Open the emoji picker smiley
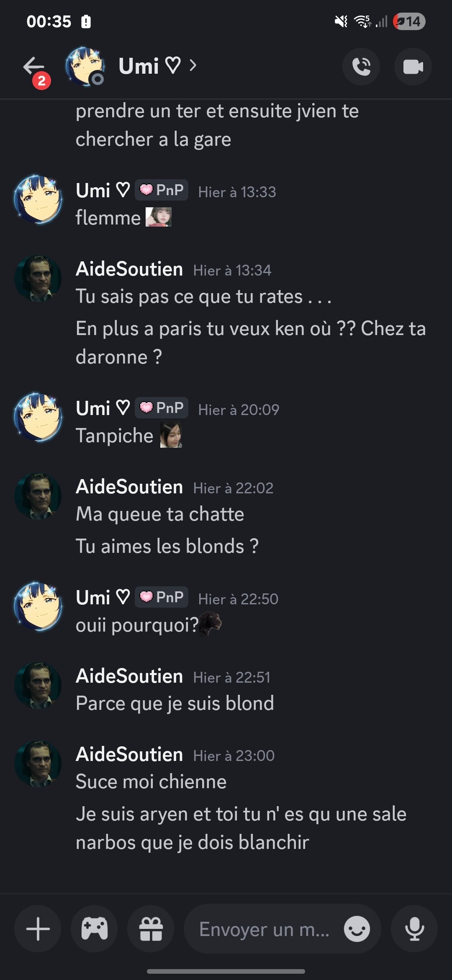 [357, 929]
